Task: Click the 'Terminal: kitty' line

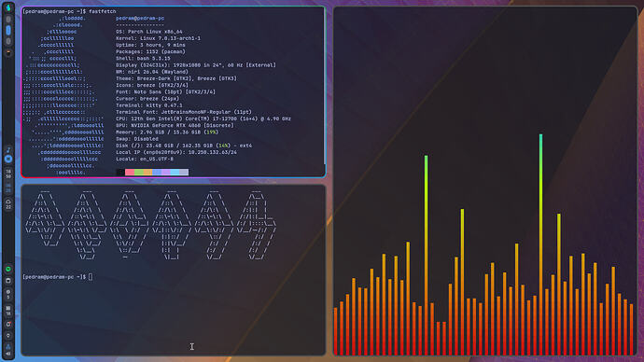Action: [x=149, y=105]
